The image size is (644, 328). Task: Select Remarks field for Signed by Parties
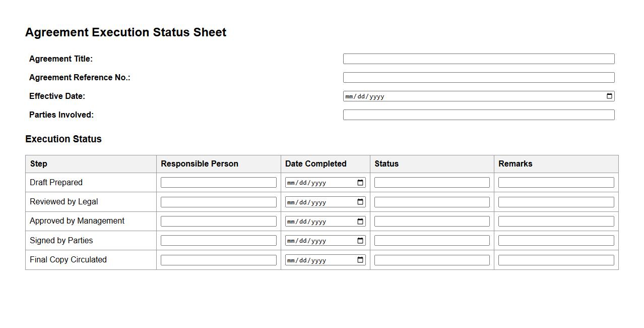[x=556, y=241]
